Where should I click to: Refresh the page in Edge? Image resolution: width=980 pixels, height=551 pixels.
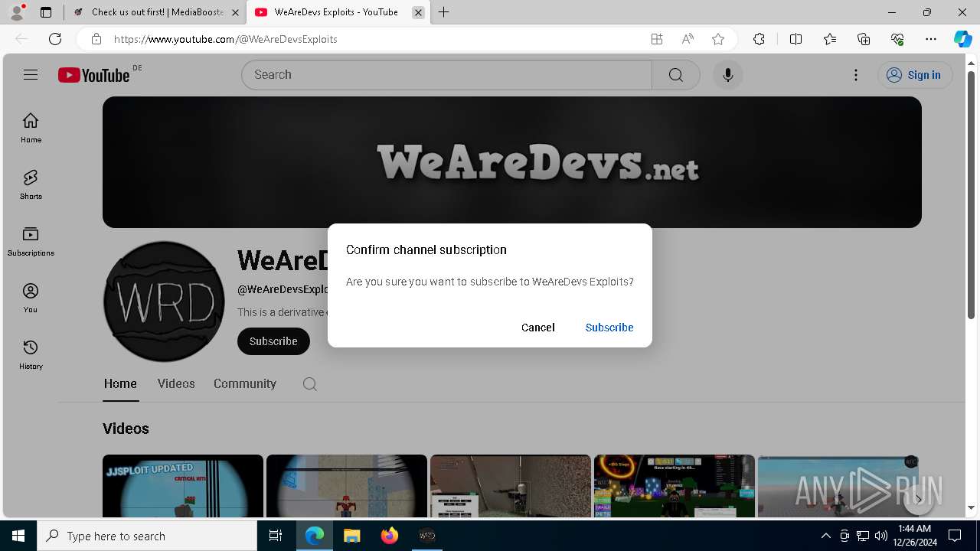tap(55, 39)
